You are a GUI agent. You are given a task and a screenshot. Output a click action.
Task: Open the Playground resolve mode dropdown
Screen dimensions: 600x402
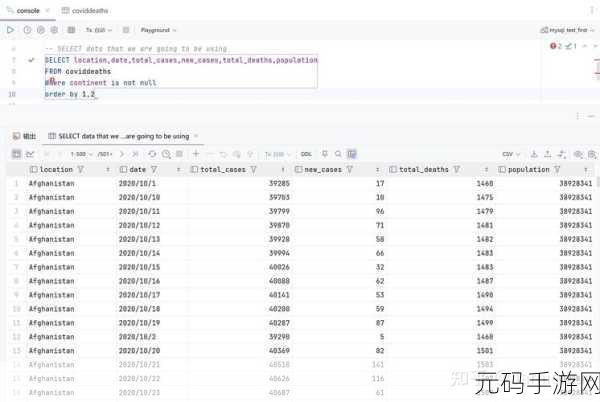[158, 30]
